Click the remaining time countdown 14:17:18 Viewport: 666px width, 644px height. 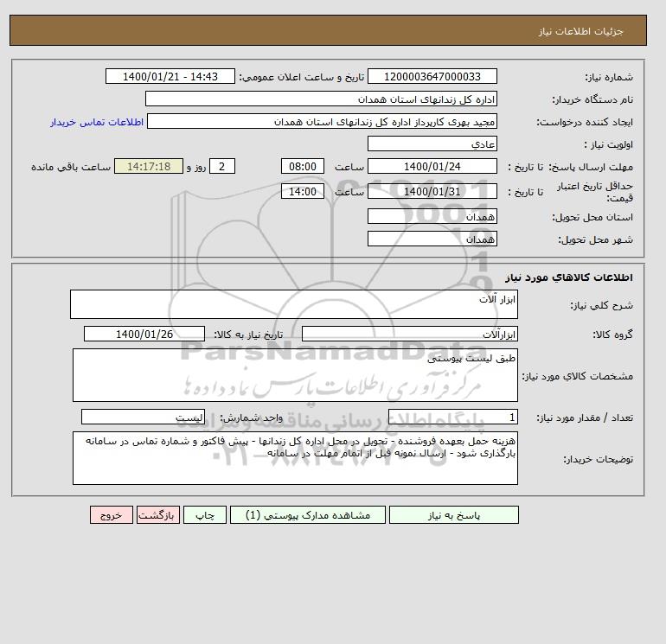(149, 167)
